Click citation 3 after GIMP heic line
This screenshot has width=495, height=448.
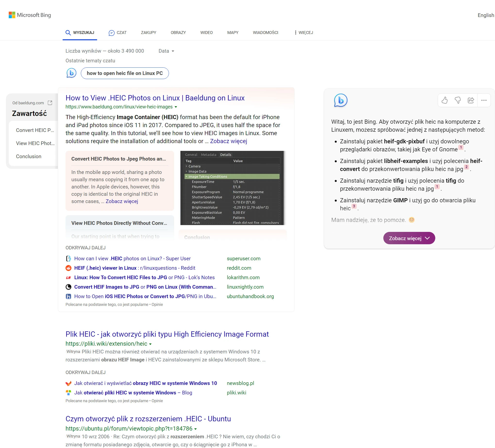click(x=354, y=206)
